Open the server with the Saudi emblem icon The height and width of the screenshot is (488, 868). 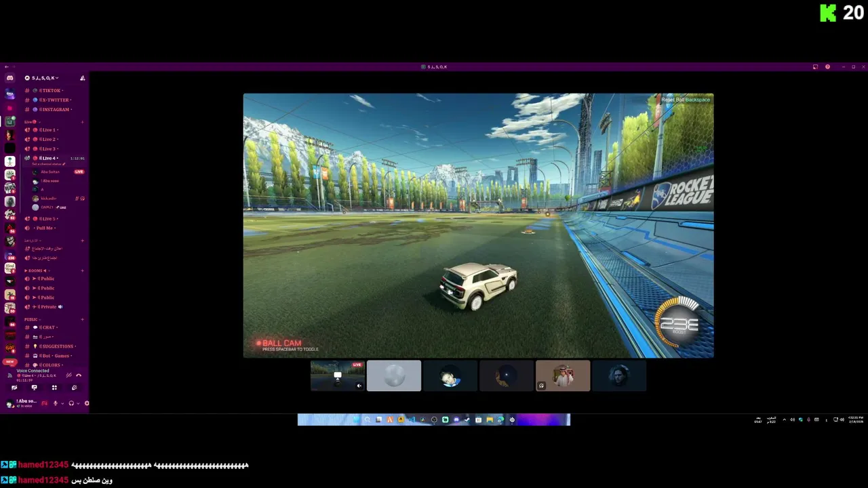coord(9,161)
